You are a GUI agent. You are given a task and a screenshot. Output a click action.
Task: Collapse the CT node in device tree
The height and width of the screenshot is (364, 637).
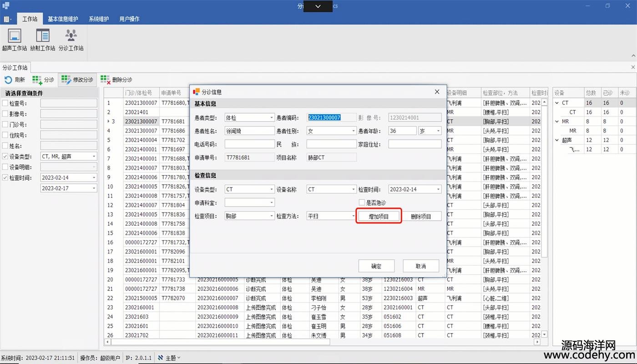(x=557, y=103)
